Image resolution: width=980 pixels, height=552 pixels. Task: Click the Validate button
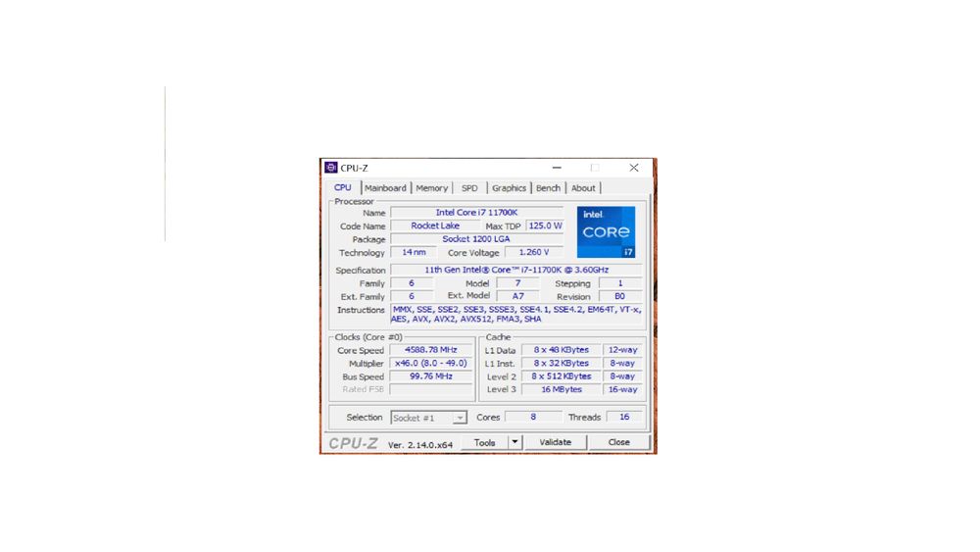(555, 442)
